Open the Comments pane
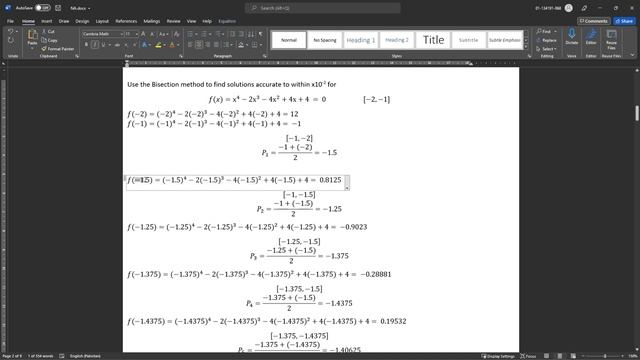 coord(593,21)
